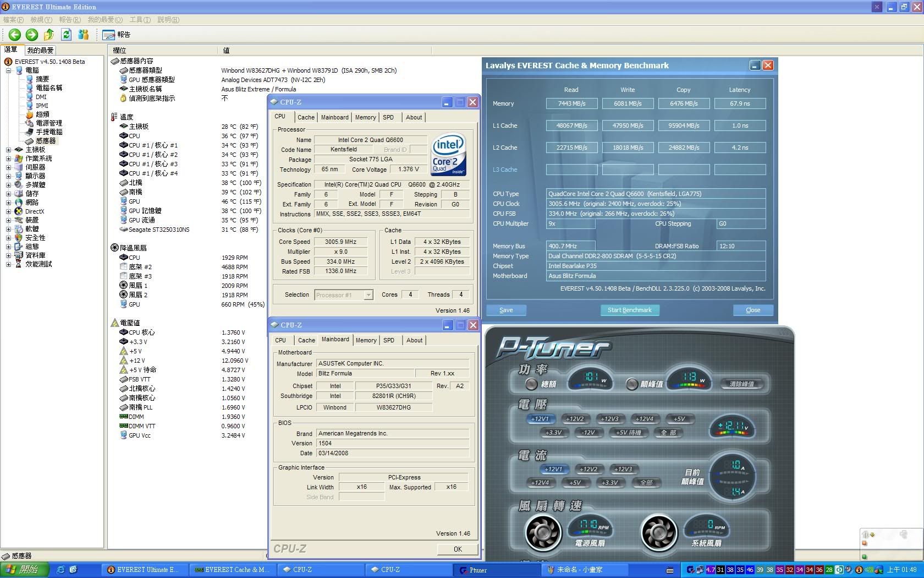The image size is (924, 578).
Task: Click the CPU temperature sensor row icon
Action: [123, 136]
